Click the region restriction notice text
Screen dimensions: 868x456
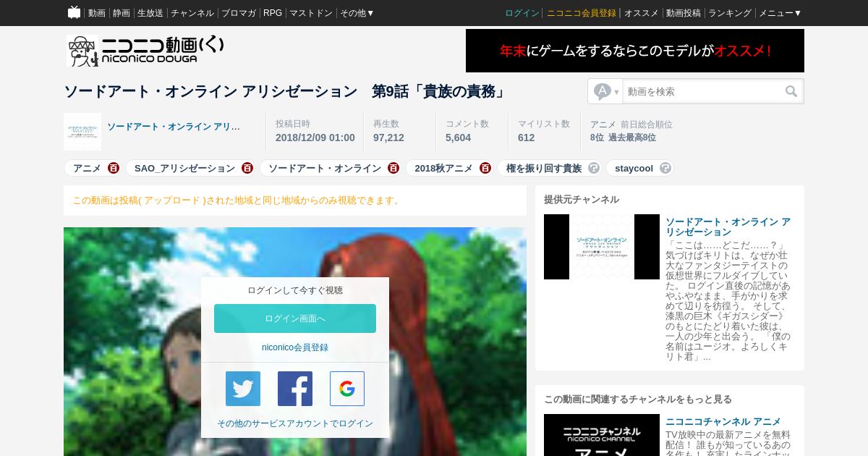(237, 200)
